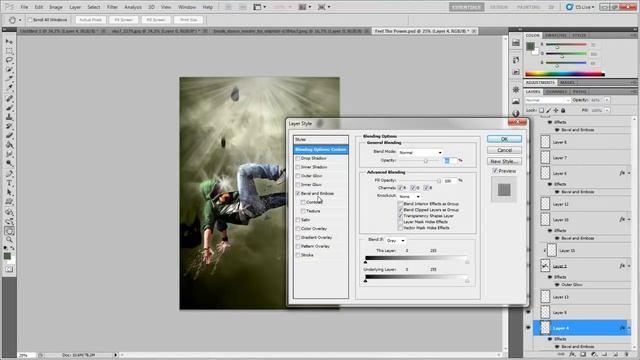Open Layers panel blend mode dropdown
Screen dimensions: 640x360
548,100
